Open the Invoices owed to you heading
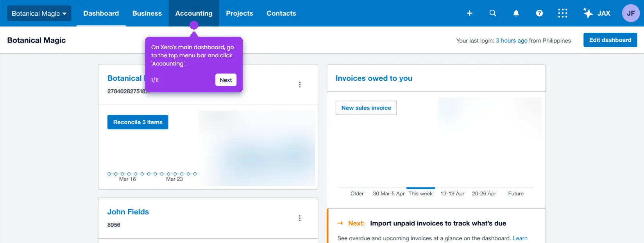Viewport: 644px width, 243px height. click(374, 78)
